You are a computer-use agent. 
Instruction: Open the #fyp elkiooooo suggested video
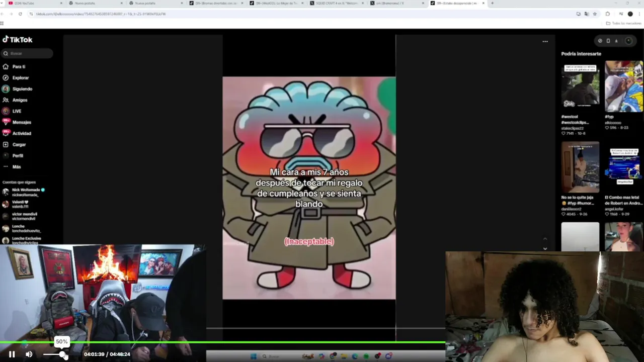(x=624, y=86)
